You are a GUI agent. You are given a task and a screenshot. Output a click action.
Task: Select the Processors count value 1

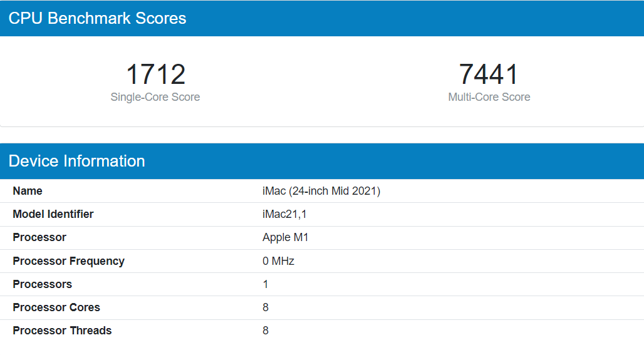click(x=266, y=284)
